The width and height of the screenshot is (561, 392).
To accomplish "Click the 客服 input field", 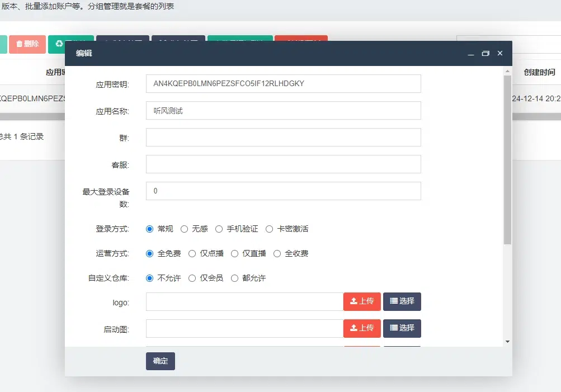I will 282,164.
